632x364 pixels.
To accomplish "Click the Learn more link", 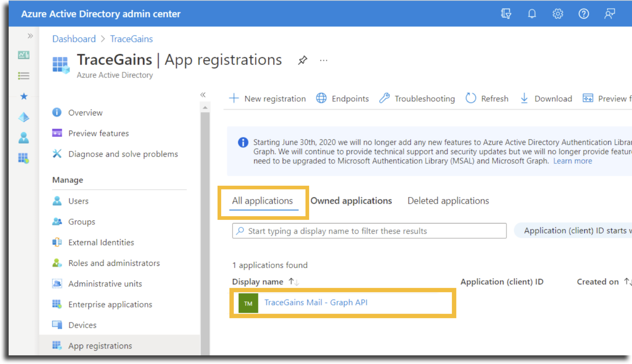I will click(572, 161).
